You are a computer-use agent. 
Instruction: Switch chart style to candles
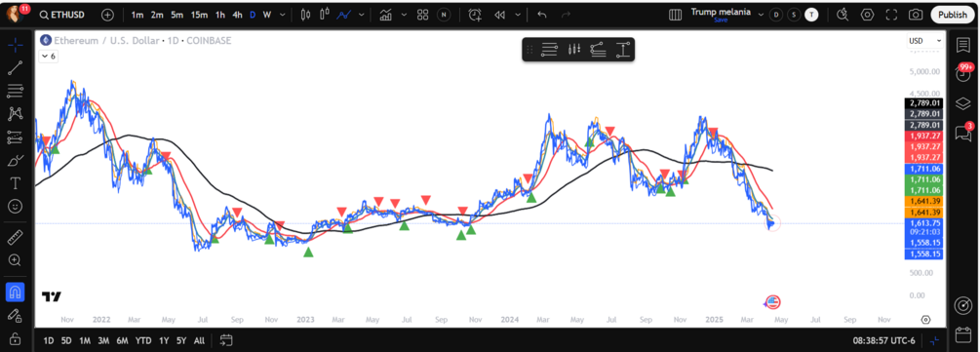pyautogui.click(x=305, y=15)
